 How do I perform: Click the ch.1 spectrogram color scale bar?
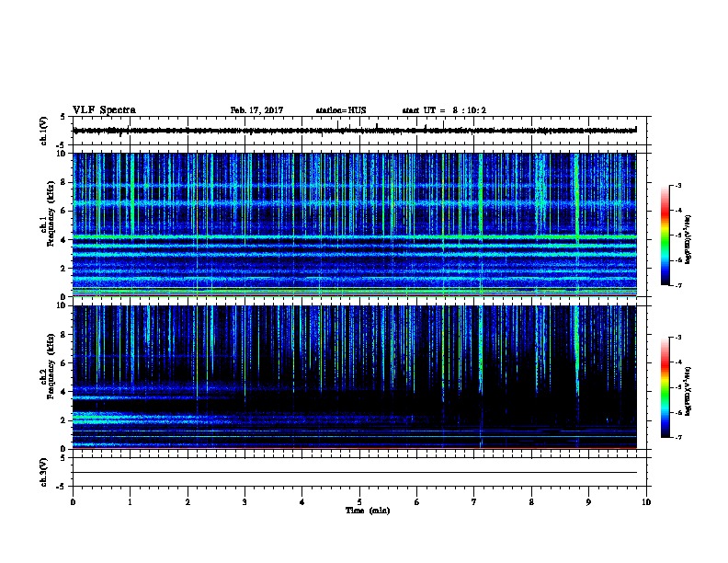click(x=665, y=236)
